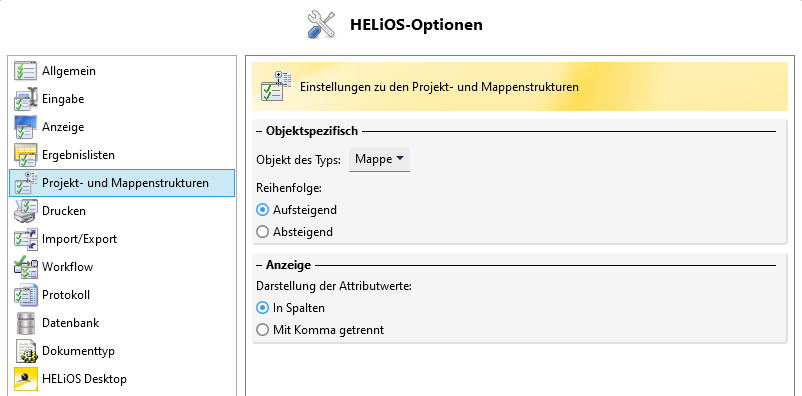Choose Absteigend sort order
This screenshot has height=396, width=802.
click(x=262, y=232)
